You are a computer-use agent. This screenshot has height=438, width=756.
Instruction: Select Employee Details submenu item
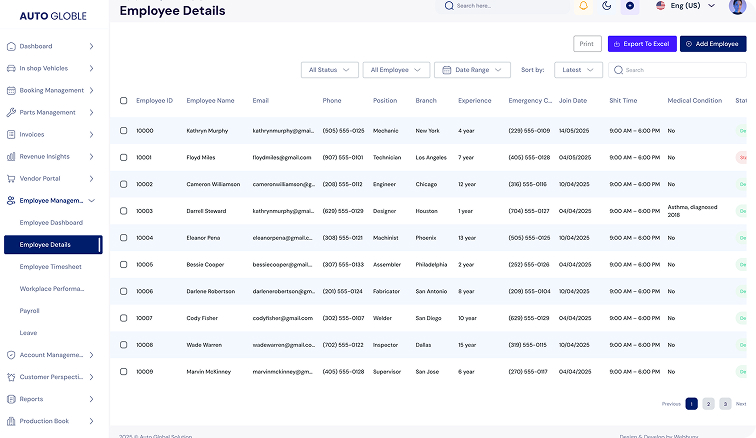pyautogui.click(x=53, y=245)
